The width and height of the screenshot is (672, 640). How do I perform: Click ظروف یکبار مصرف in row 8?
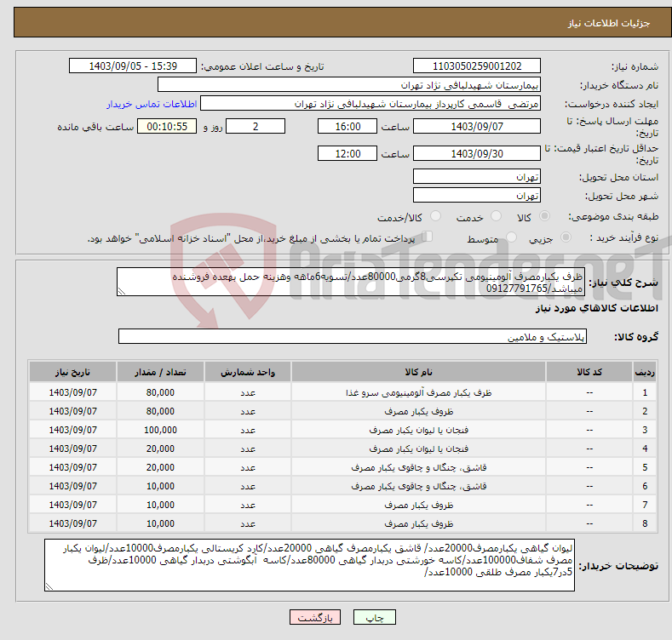418,524
